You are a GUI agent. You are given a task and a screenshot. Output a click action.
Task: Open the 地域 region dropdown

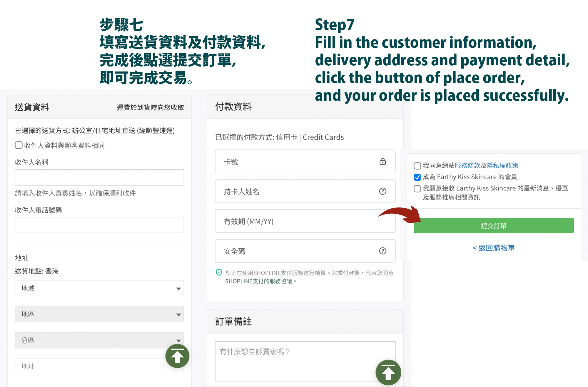click(x=99, y=288)
